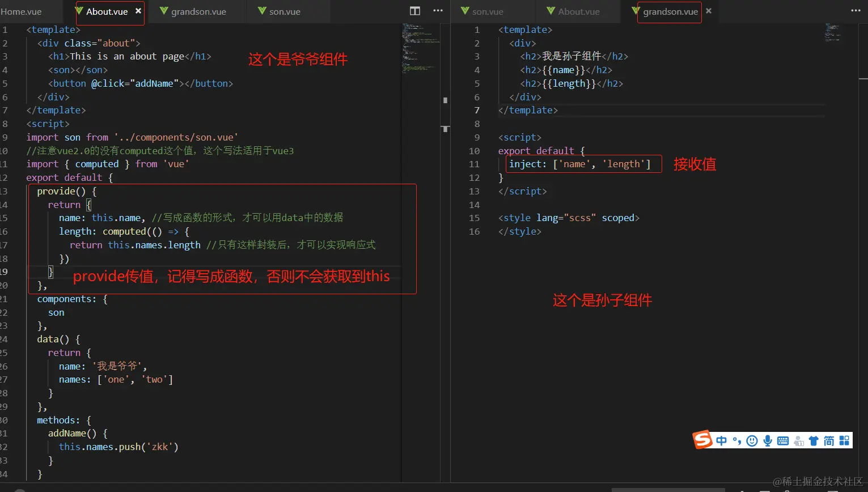Click "<h2>{{name}}</h2>" in right editor
The width and height of the screenshot is (868, 492).
click(566, 70)
